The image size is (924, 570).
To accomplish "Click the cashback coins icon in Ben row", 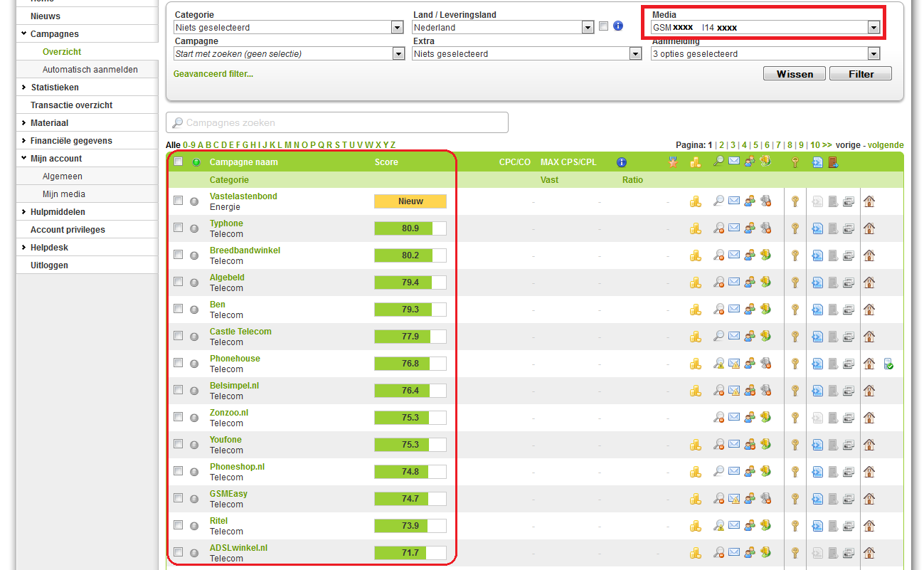I will 765,310.
